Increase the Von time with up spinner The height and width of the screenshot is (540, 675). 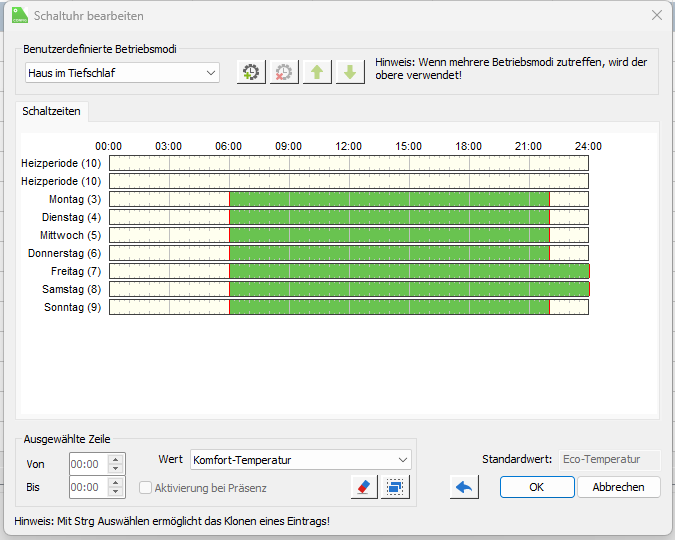pos(116,459)
